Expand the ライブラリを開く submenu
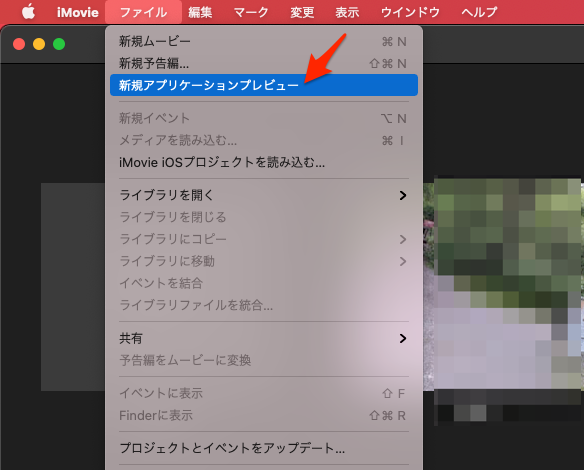Viewport: 584px width, 470px height. pyautogui.click(x=264, y=195)
